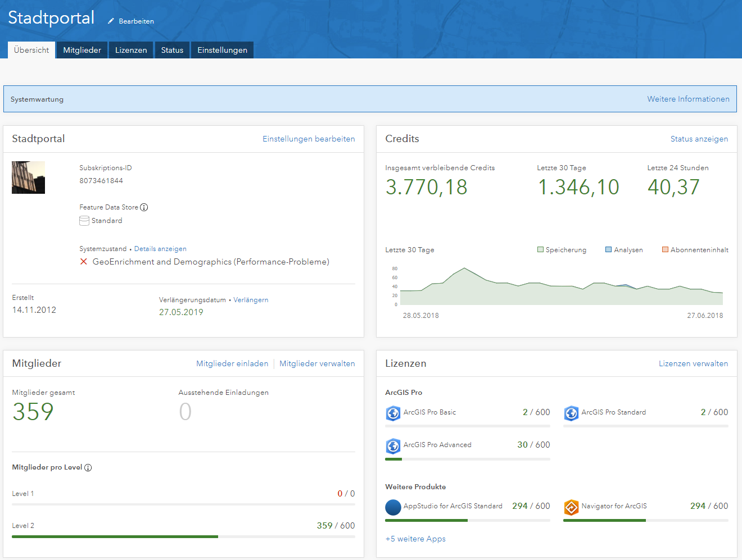
Task: Click the ArcGIS Pro Advanced icon
Action: click(x=393, y=446)
